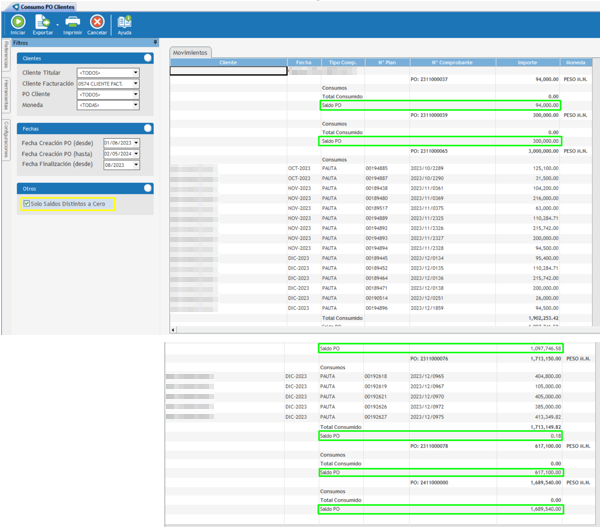The height and width of the screenshot is (527, 602).
Task: Expand the Moneda dropdown
Action: point(136,104)
